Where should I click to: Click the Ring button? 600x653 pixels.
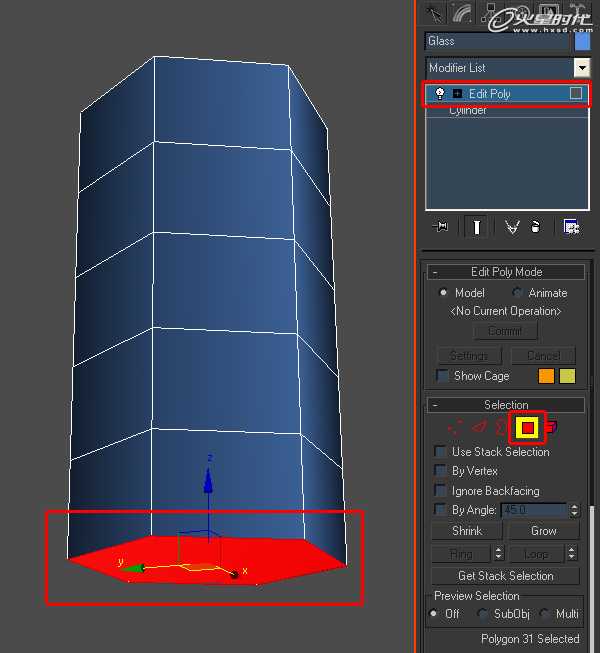(461, 554)
